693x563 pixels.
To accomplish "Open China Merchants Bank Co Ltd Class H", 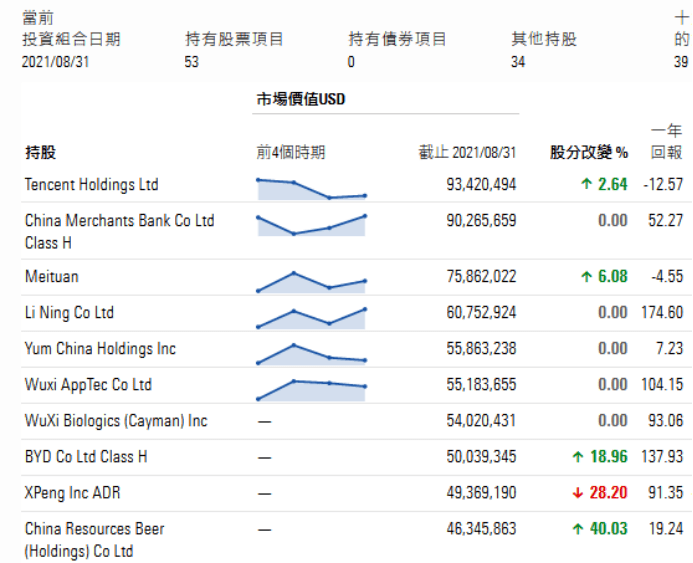I will coord(119,231).
